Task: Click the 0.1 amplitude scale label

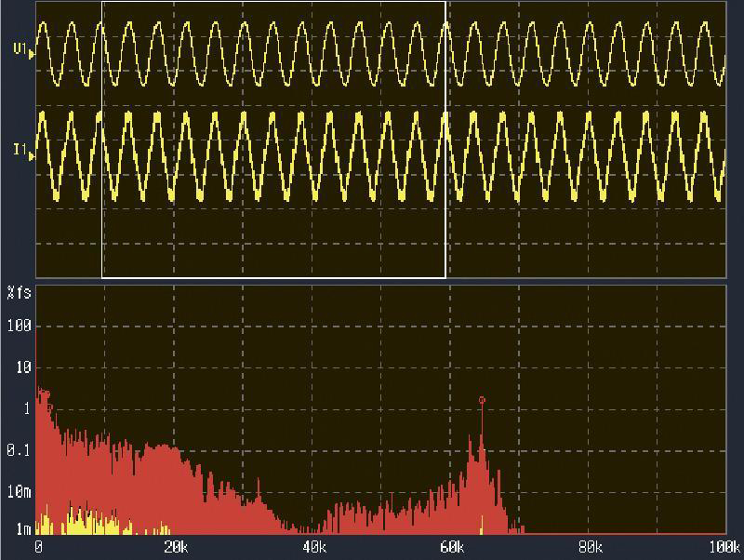Action: coord(19,449)
